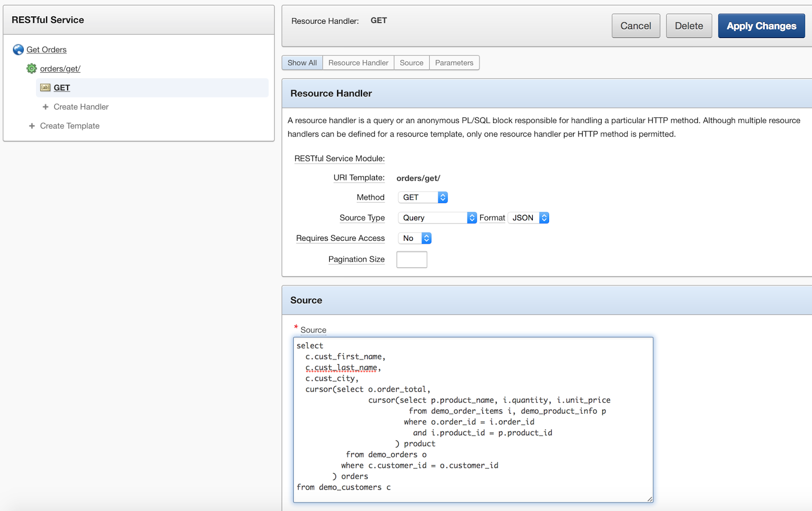The height and width of the screenshot is (511, 812).
Task: Click the plus icon next to Create Handler
Action: tap(45, 107)
